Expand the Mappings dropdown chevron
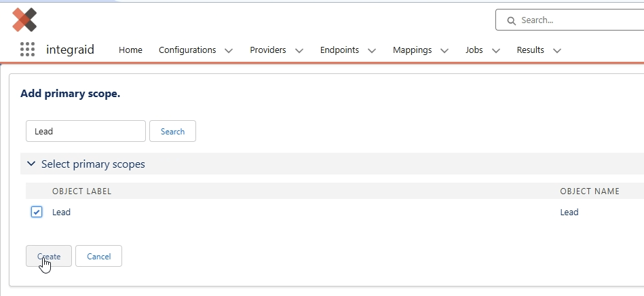 [444, 50]
